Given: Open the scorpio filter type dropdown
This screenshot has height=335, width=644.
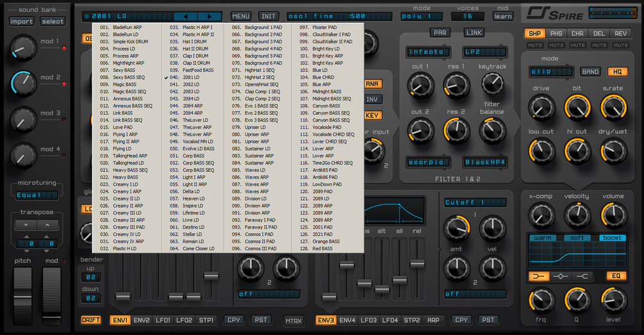Looking at the screenshot, I should pos(427,162).
